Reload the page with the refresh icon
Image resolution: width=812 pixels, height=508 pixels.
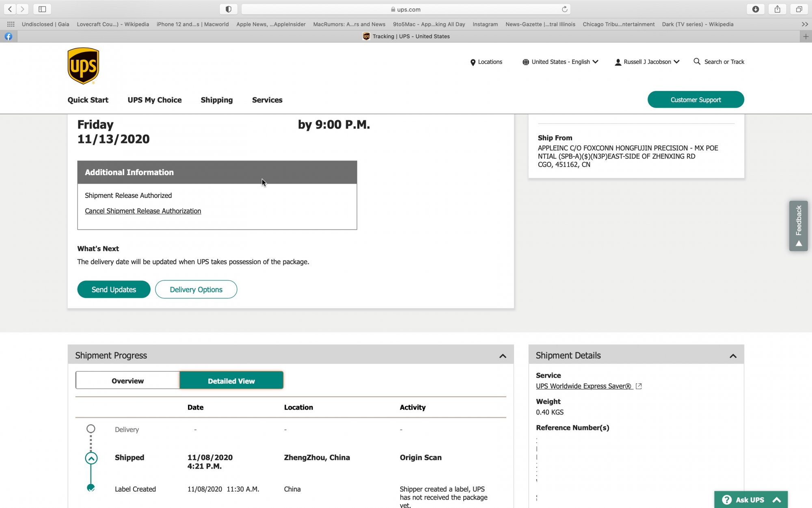click(x=564, y=9)
